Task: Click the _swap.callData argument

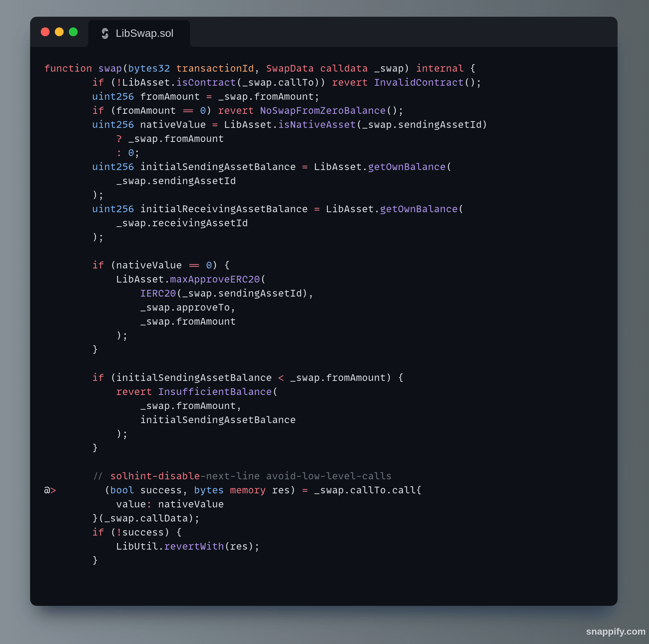Action: coord(146,518)
